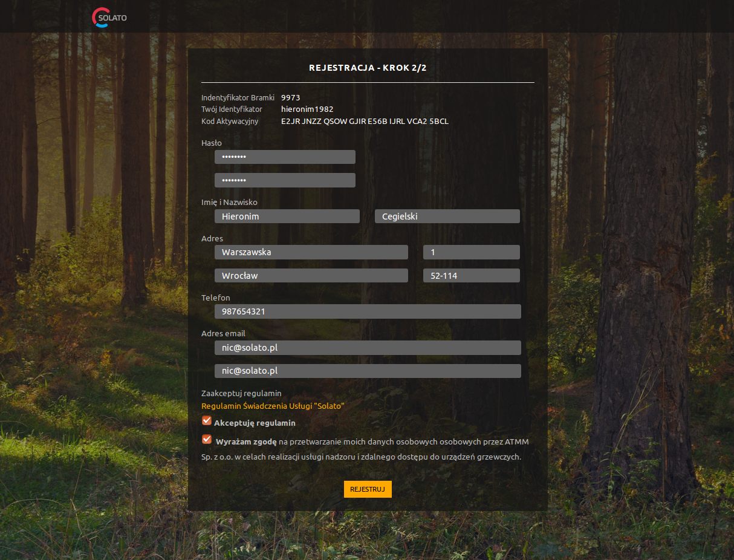Focus the first password field

pyautogui.click(x=285, y=157)
